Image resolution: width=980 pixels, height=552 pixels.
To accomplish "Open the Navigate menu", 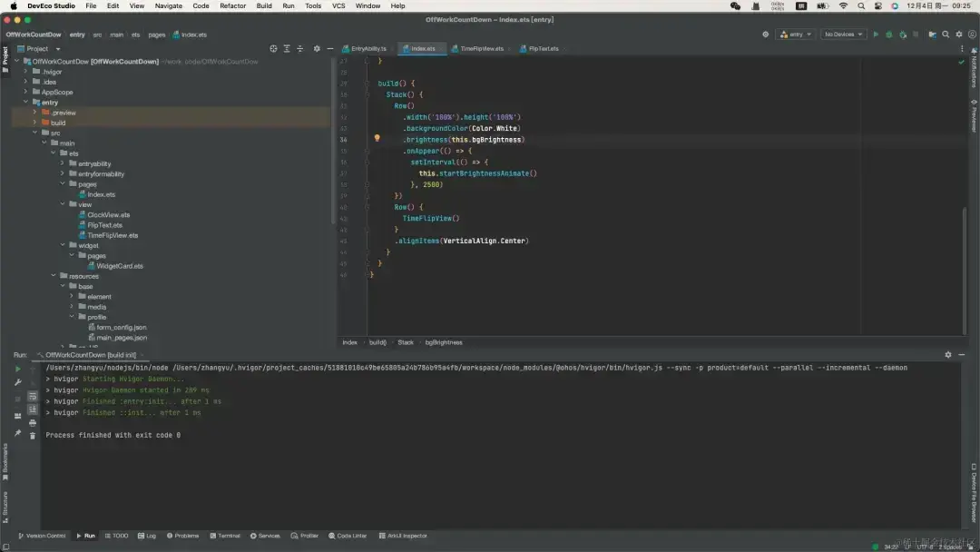I will click(168, 5).
